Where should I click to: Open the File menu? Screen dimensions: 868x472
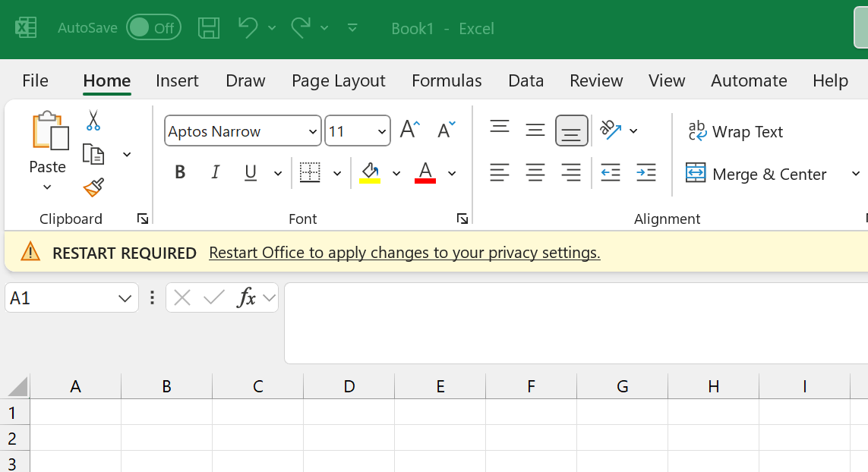(36, 80)
